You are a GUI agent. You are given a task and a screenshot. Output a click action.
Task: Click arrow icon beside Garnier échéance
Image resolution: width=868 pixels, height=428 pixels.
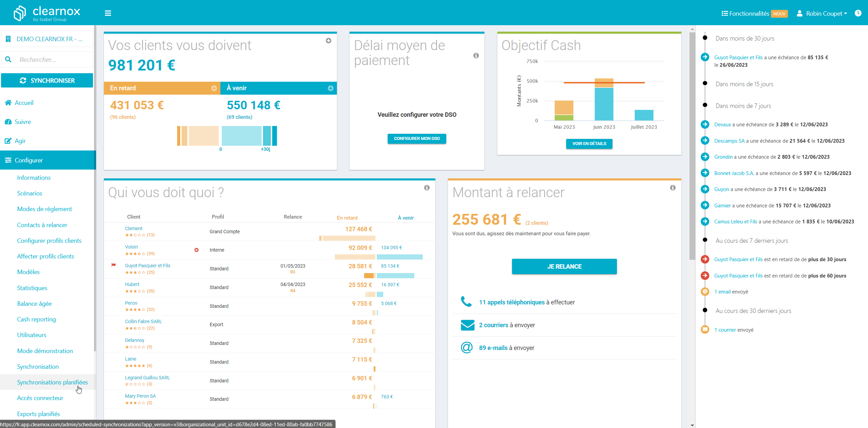(x=705, y=205)
